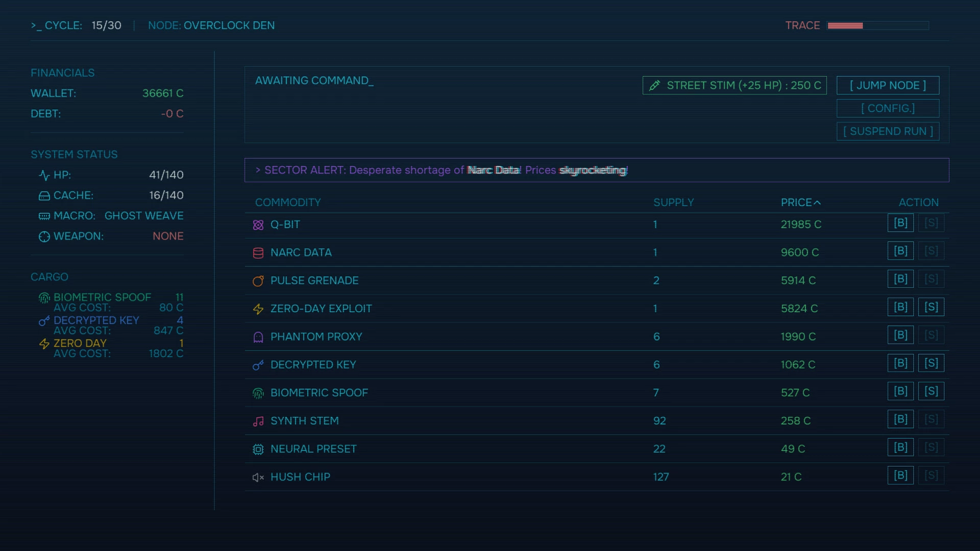Screen dimensions: 980x551
Task: Click the Narc Data database icon
Action: 258,253
